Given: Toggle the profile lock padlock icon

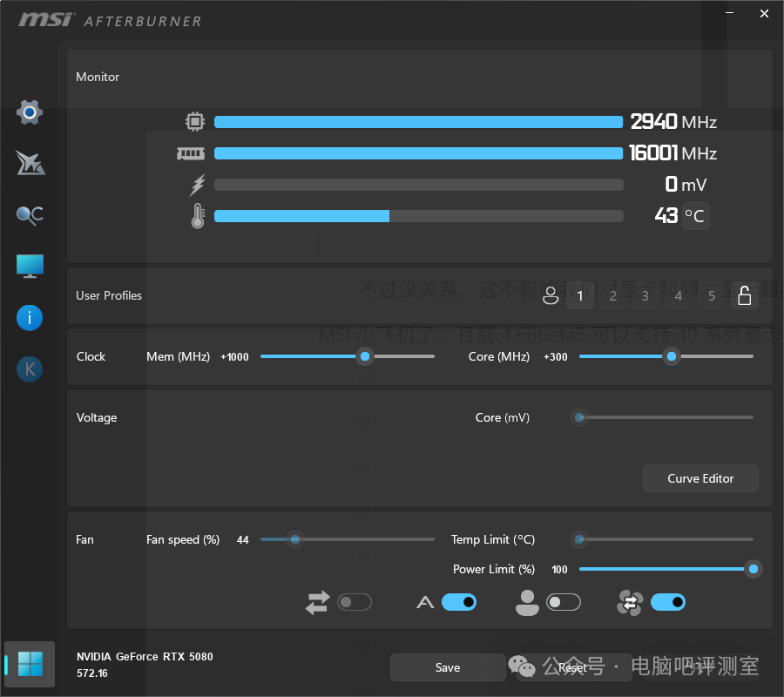Looking at the screenshot, I should click(x=744, y=296).
